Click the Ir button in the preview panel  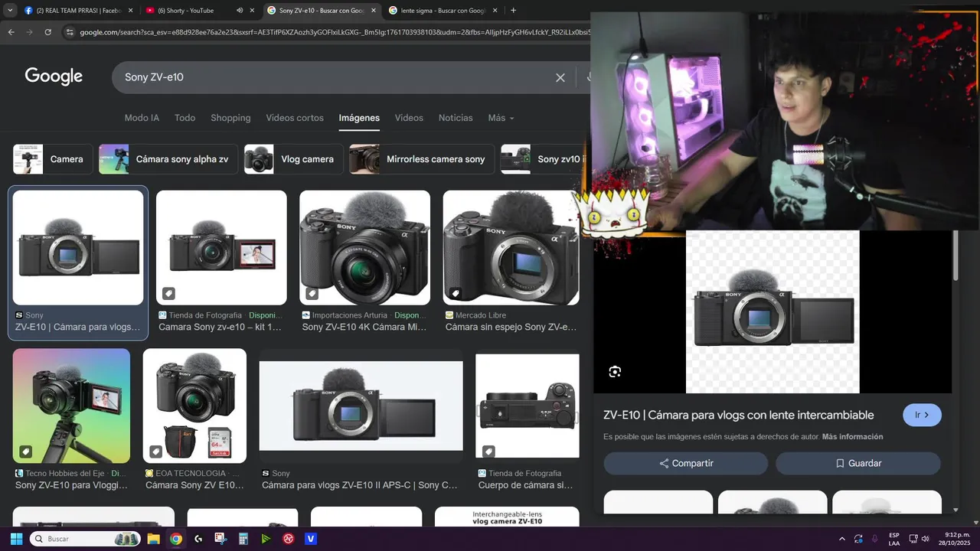tap(923, 415)
